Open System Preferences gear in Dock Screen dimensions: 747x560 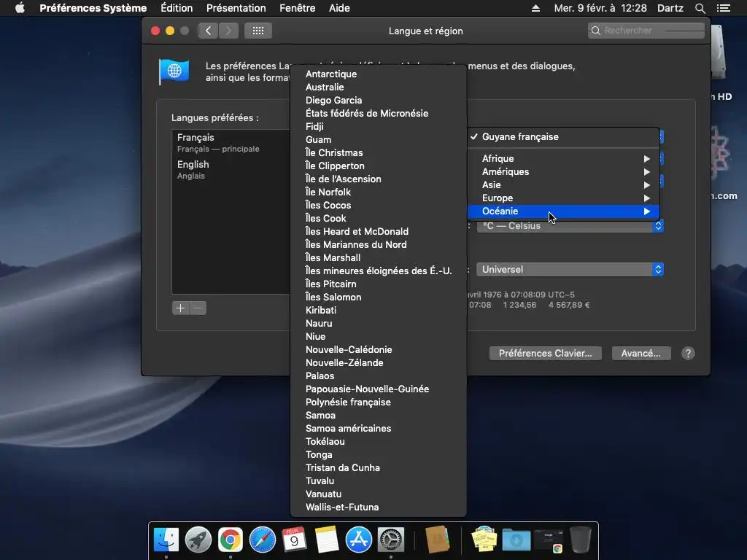[x=391, y=540]
